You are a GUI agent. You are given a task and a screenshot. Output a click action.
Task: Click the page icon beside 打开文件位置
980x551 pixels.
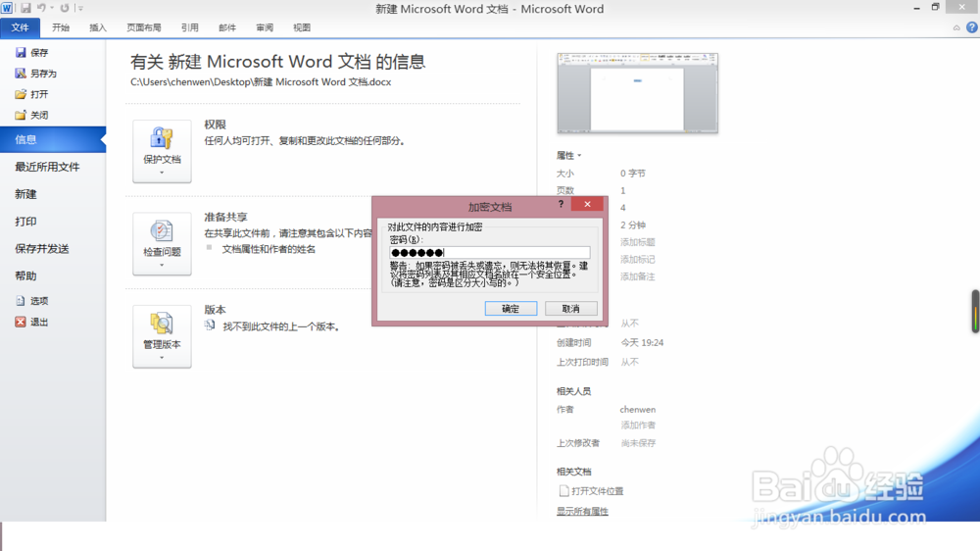[x=563, y=491]
